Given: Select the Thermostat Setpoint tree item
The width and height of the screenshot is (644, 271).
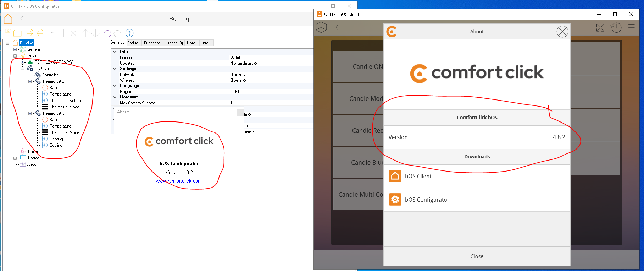Looking at the screenshot, I should pos(66,101).
